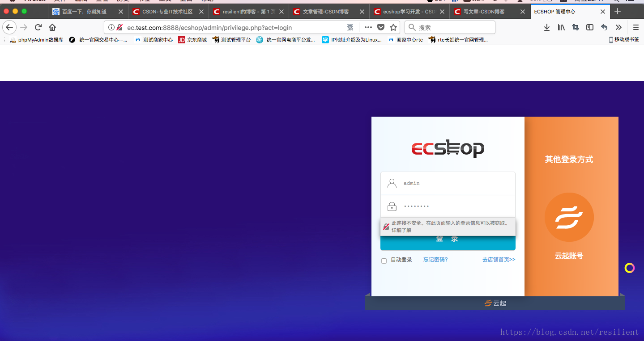Bookmark this page with the star icon
This screenshot has width=644, height=341.
[x=393, y=27]
